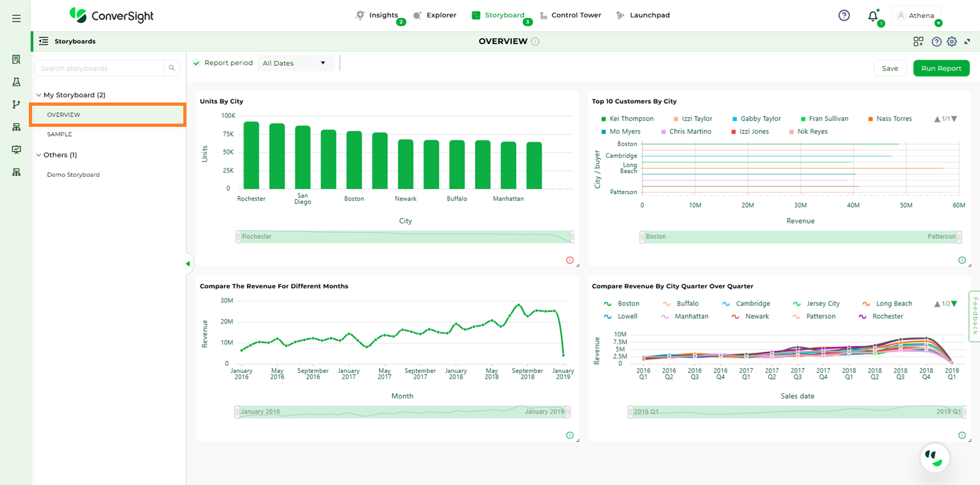Screen dimensions: 980x485
Task: Open the help question mark in top bar
Action: click(844, 15)
